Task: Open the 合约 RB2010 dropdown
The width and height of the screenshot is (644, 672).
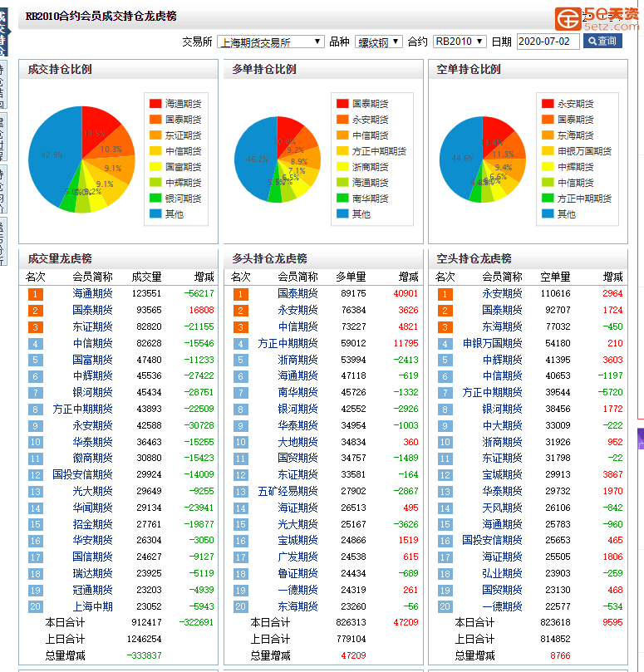Action: tap(460, 42)
